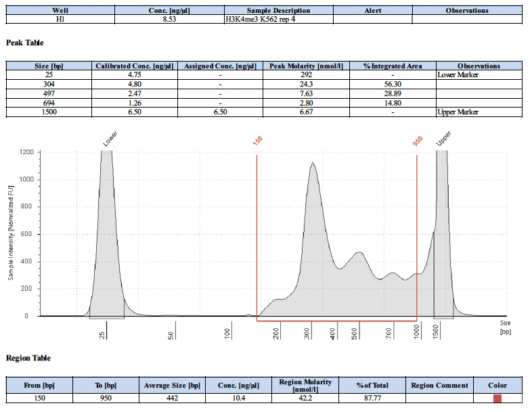Click the Sample Intensity [Normalized FU] axis title

(x=11, y=233)
